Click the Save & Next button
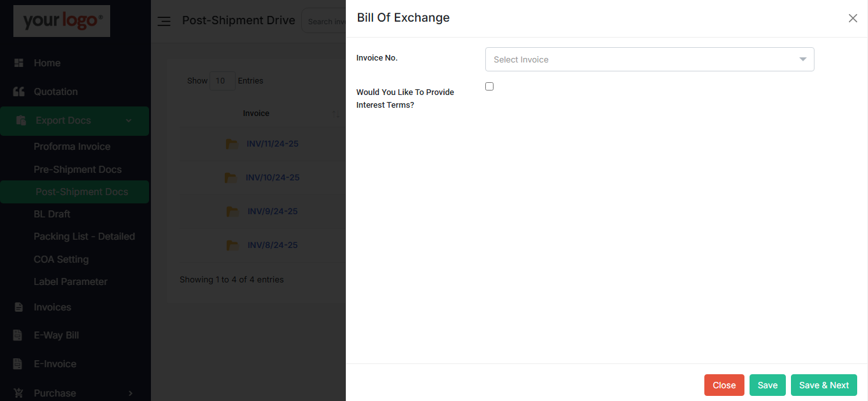868x401 pixels. point(824,385)
